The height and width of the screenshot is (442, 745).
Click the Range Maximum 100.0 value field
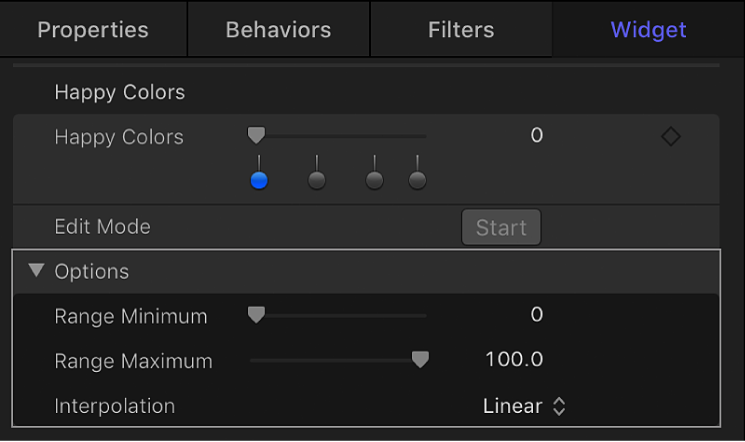(x=514, y=360)
